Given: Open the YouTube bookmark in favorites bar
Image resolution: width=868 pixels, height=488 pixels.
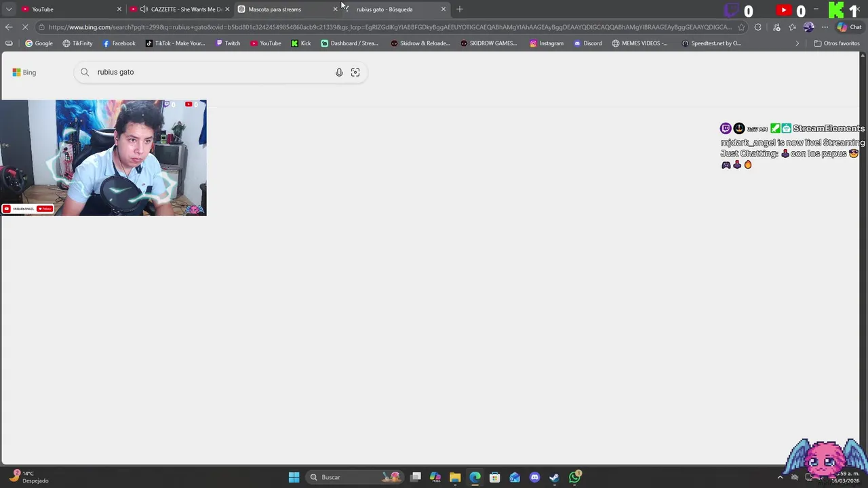Looking at the screenshot, I should pyautogui.click(x=265, y=43).
